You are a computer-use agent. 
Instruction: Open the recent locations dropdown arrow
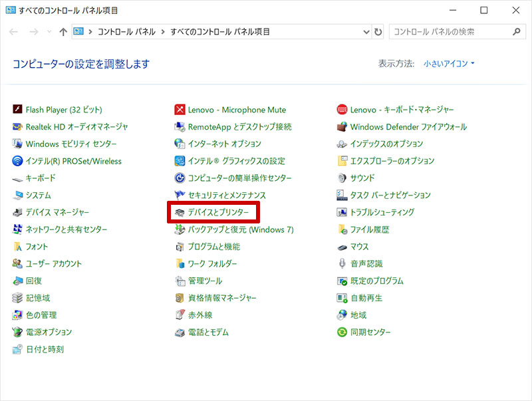coord(49,32)
